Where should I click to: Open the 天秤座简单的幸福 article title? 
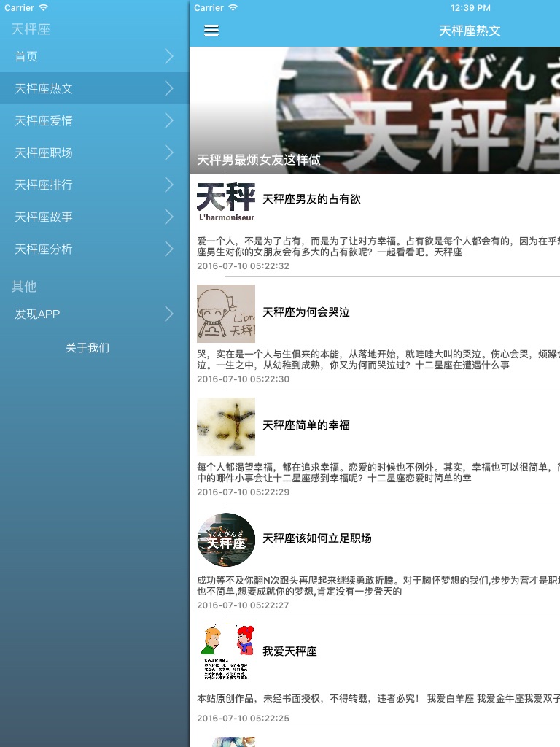point(306,425)
